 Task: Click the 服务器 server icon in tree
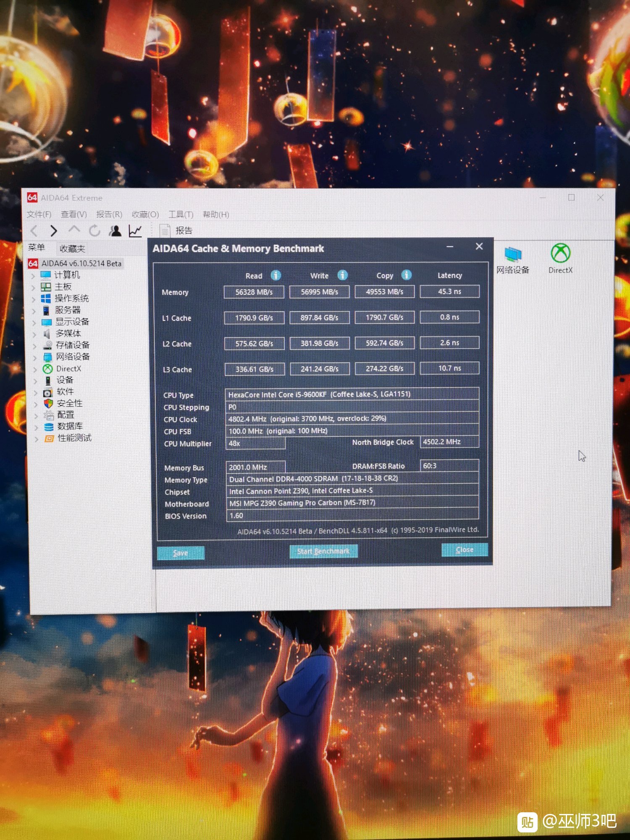[46, 310]
